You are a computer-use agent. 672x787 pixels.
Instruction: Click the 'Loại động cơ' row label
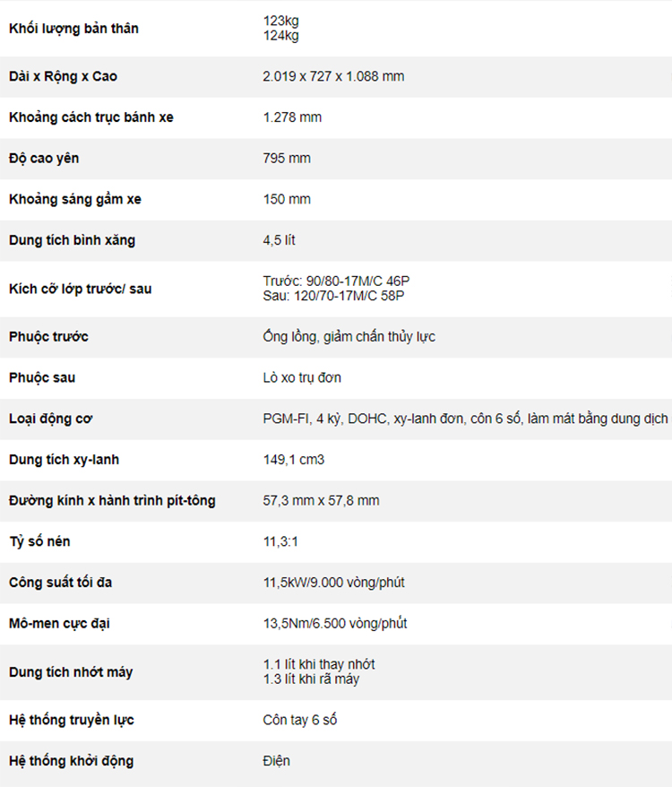point(51,419)
